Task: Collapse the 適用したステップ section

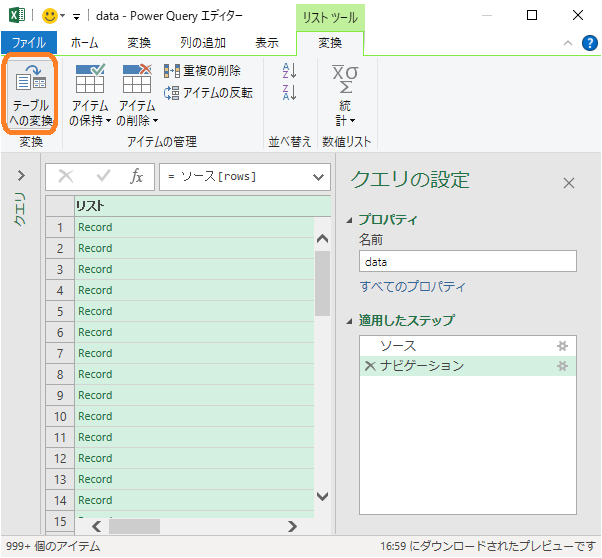Action: pos(349,321)
